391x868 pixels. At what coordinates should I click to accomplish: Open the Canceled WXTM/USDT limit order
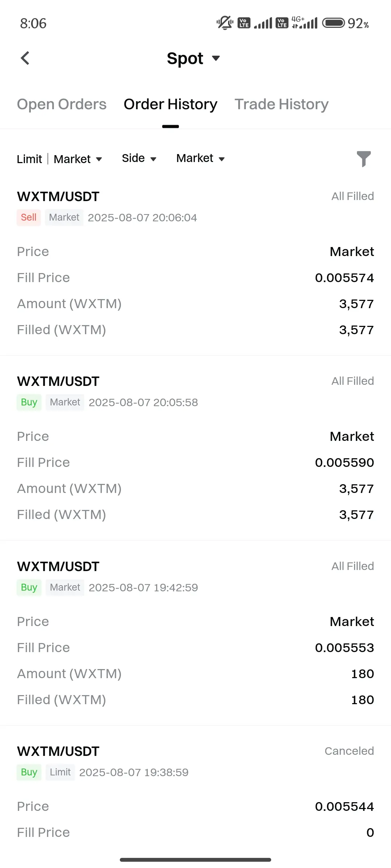click(195, 792)
